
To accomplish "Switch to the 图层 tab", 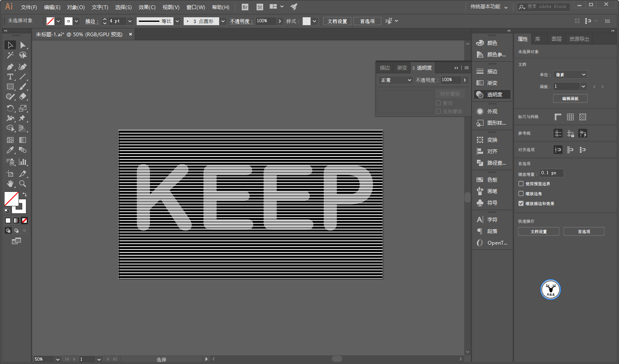I will click(556, 39).
